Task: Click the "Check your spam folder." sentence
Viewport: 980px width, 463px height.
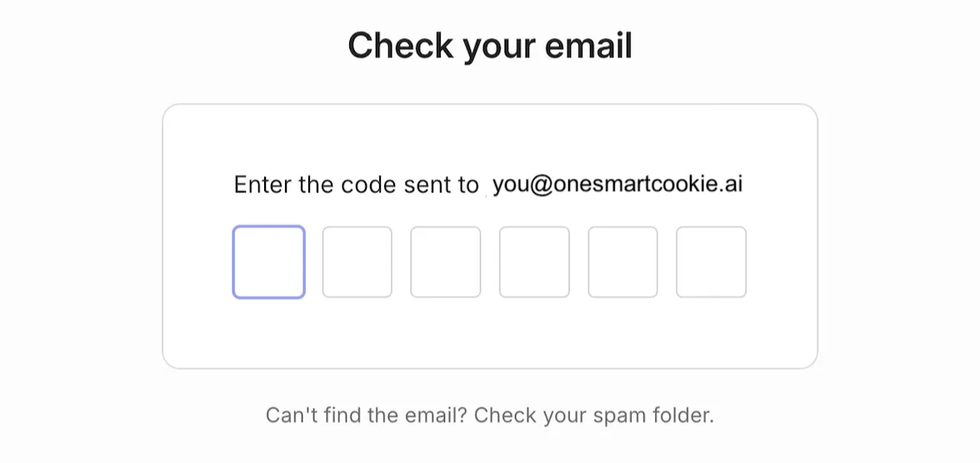Action: [x=594, y=415]
